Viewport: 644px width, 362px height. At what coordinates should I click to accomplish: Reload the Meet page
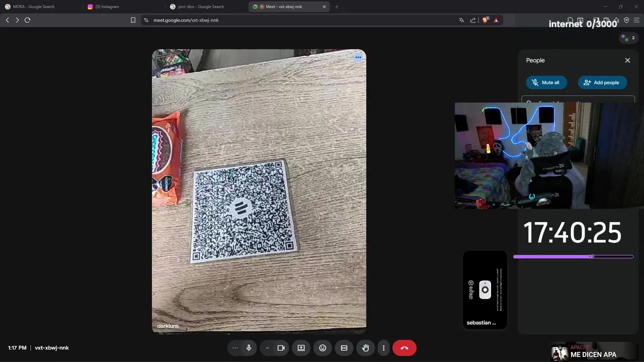(x=28, y=20)
